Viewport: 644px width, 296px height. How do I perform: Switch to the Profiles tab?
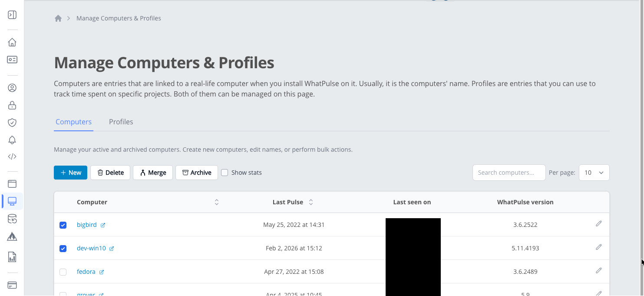point(121,122)
